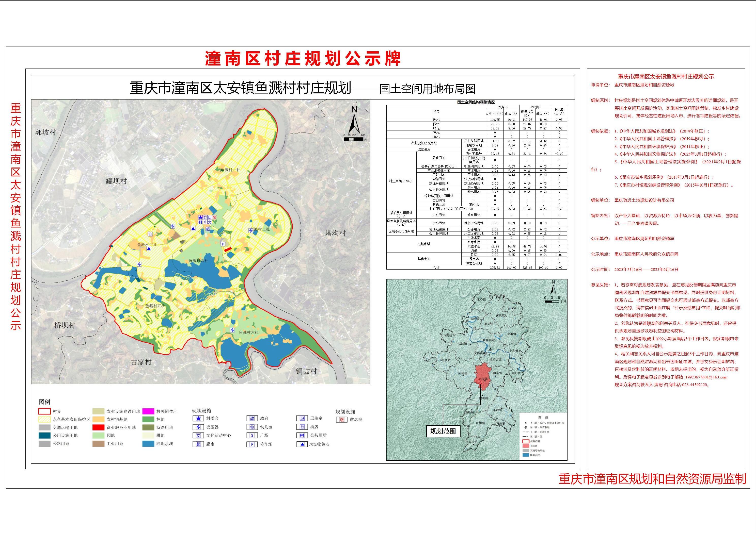Click the red 潼南区村庄规划公示牌 heading
This screenshot has height=534, width=756.
pos(303,58)
